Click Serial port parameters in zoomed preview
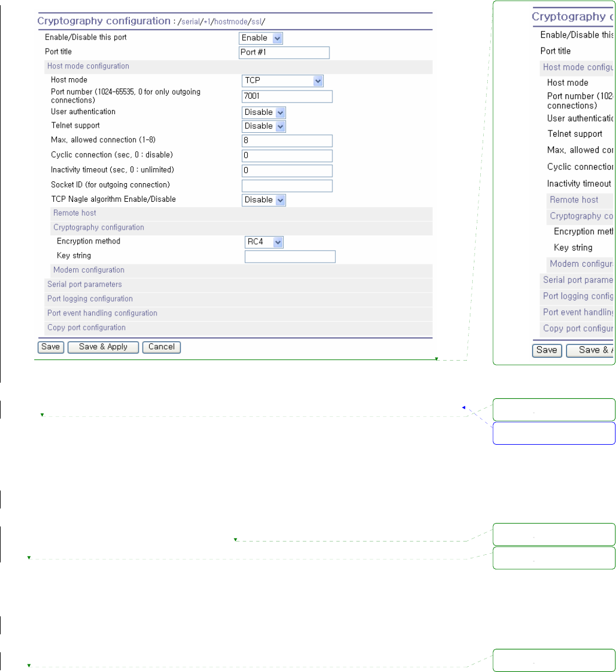Viewport: 616px width, 672px height. [578, 280]
